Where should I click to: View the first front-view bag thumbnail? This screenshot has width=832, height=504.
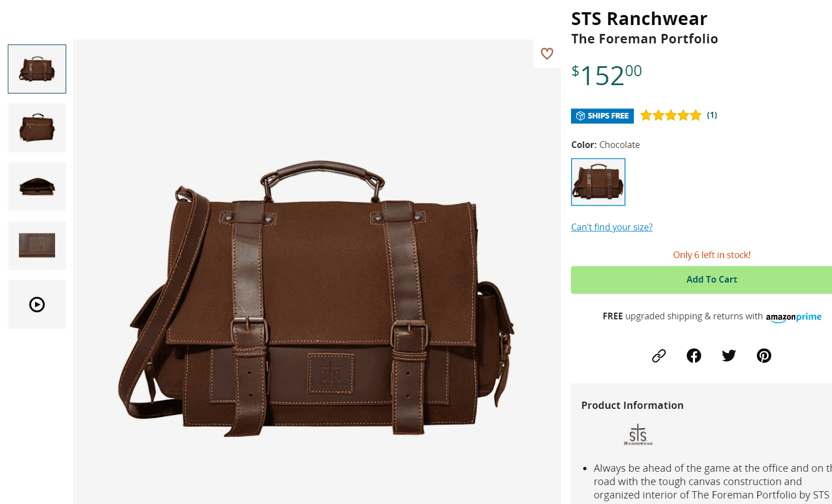[x=37, y=69]
